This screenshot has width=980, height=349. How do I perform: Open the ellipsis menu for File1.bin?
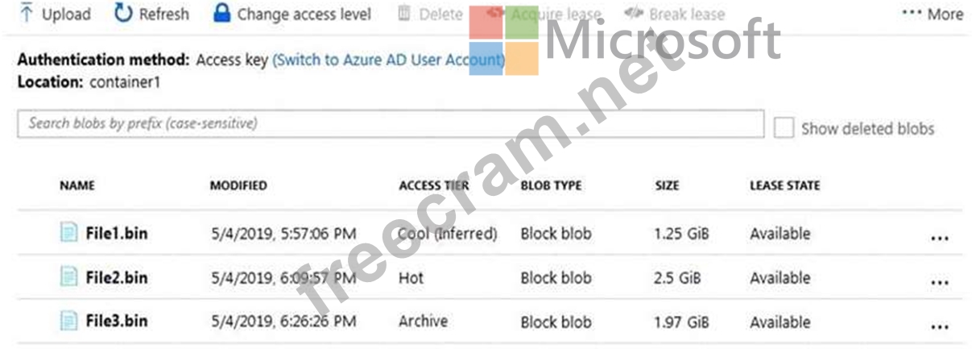(939, 239)
